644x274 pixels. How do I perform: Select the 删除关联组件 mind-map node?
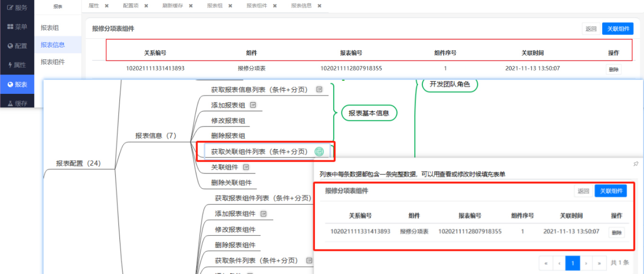[x=232, y=183]
